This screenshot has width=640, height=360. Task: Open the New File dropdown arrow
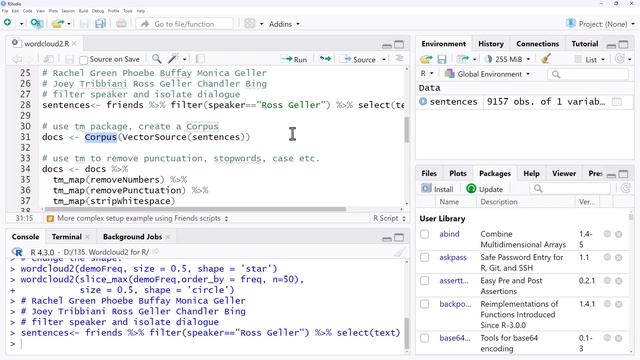click(x=21, y=24)
